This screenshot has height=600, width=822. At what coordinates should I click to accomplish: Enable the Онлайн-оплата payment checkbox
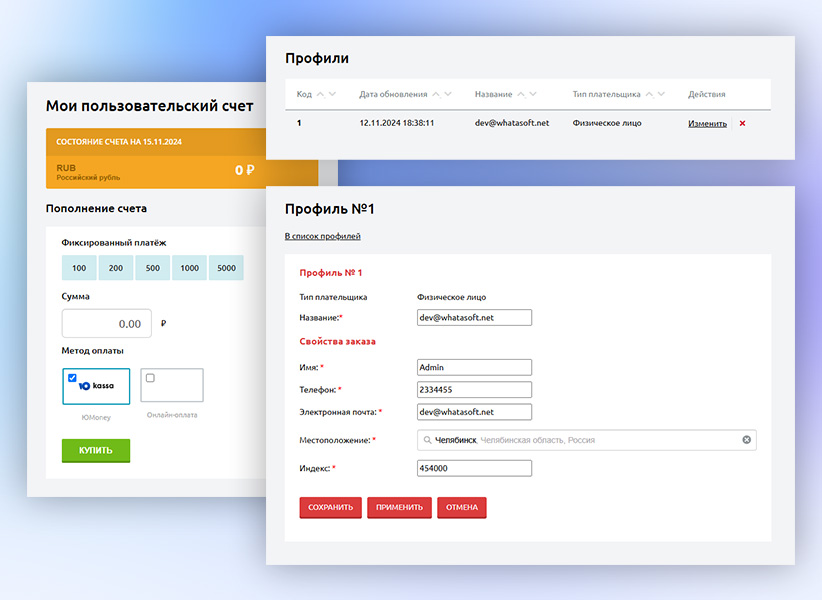click(150, 378)
